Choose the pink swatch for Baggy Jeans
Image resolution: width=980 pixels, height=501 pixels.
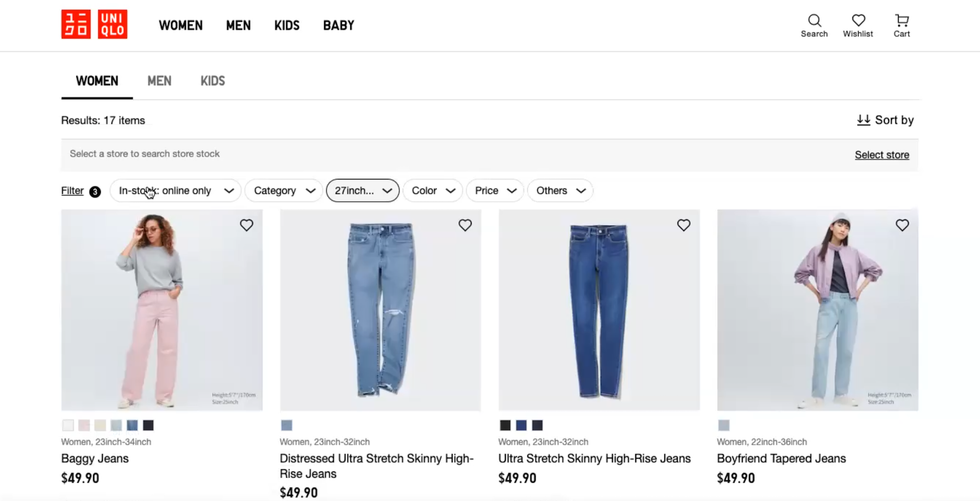click(x=84, y=426)
